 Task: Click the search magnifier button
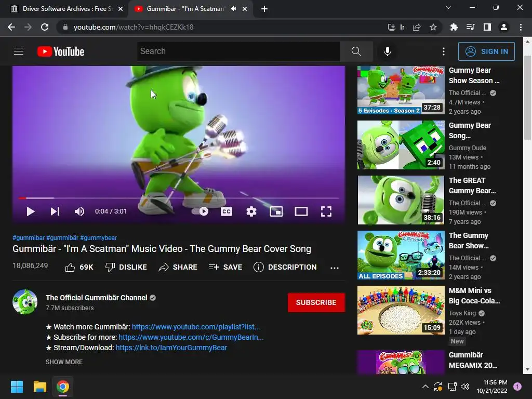pos(356,51)
